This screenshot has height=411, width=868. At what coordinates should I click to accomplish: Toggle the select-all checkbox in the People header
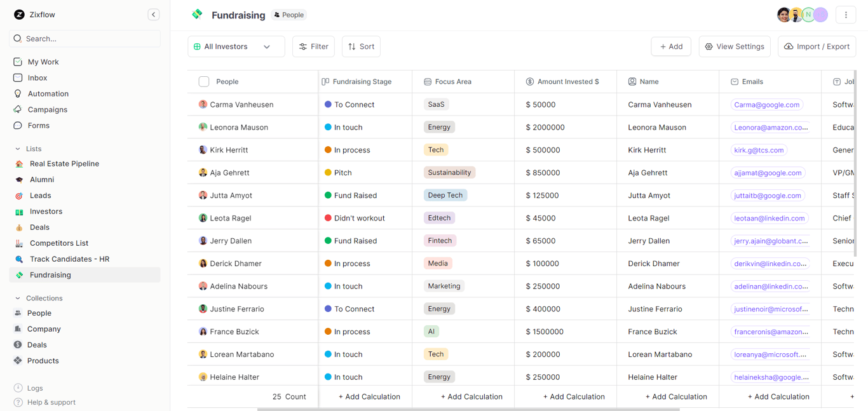coord(203,81)
